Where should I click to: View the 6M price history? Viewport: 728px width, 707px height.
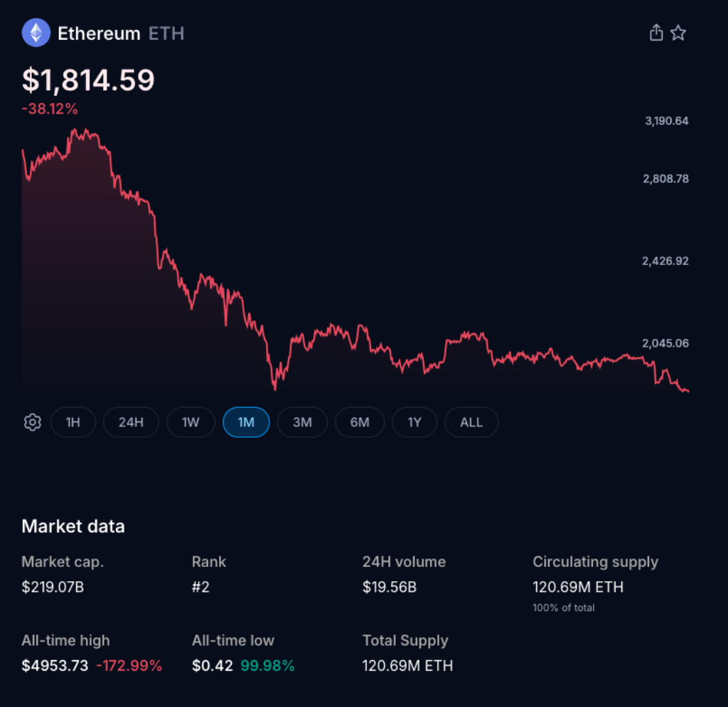click(x=360, y=422)
